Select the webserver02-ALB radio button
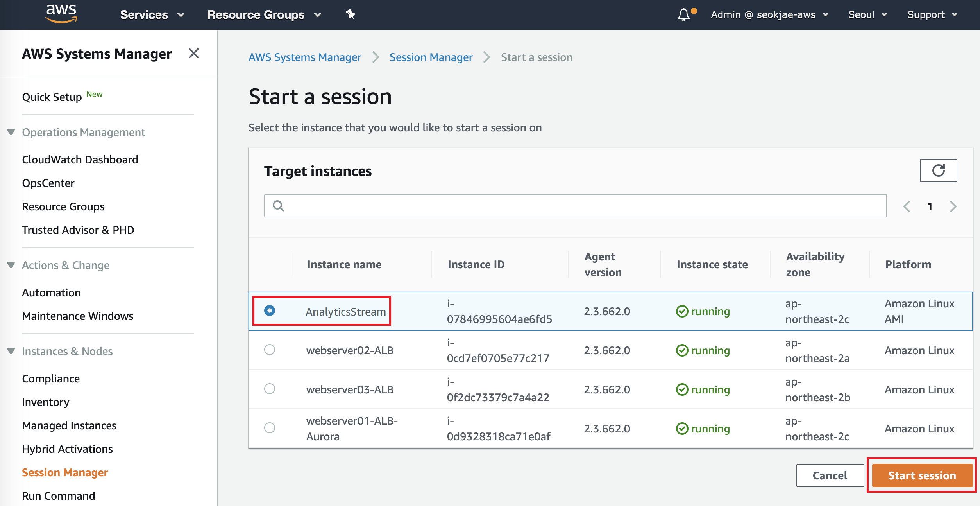This screenshot has height=506, width=980. pyautogui.click(x=270, y=350)
